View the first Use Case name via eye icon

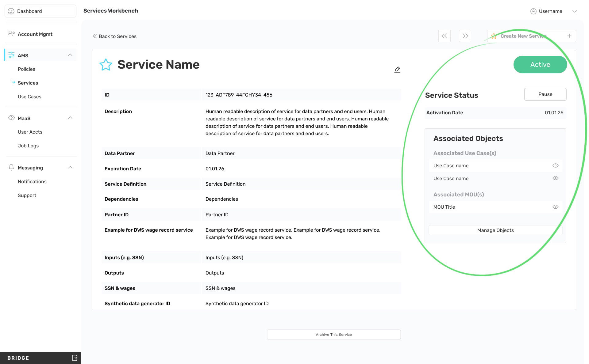555,165
